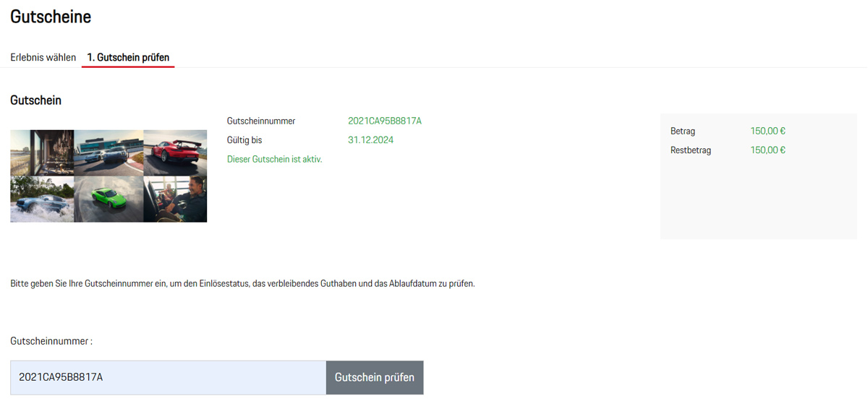Click the Restbetrag label in summary box
The width and height of the screenshot is (868, 409).
[x=691, y=150]
